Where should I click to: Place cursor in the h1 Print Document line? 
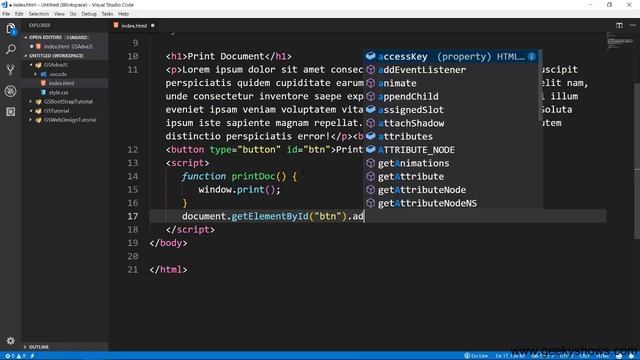[x=229, y=56]
